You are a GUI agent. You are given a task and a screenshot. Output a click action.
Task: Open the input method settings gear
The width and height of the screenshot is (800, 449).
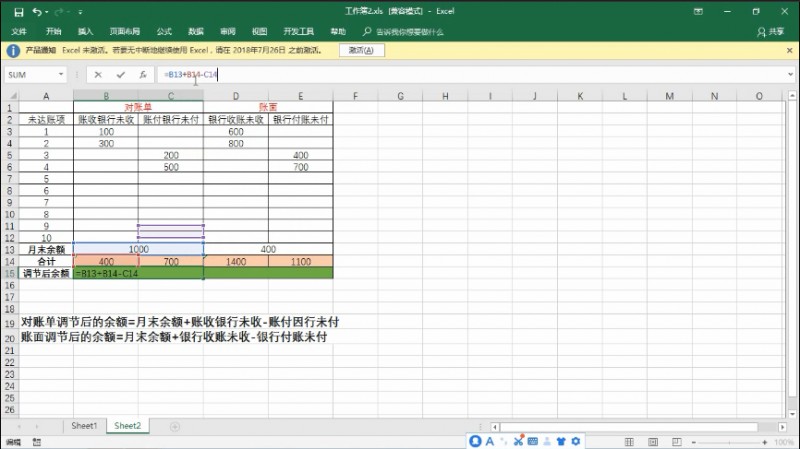pyautogui.click(x=576, y=441)
